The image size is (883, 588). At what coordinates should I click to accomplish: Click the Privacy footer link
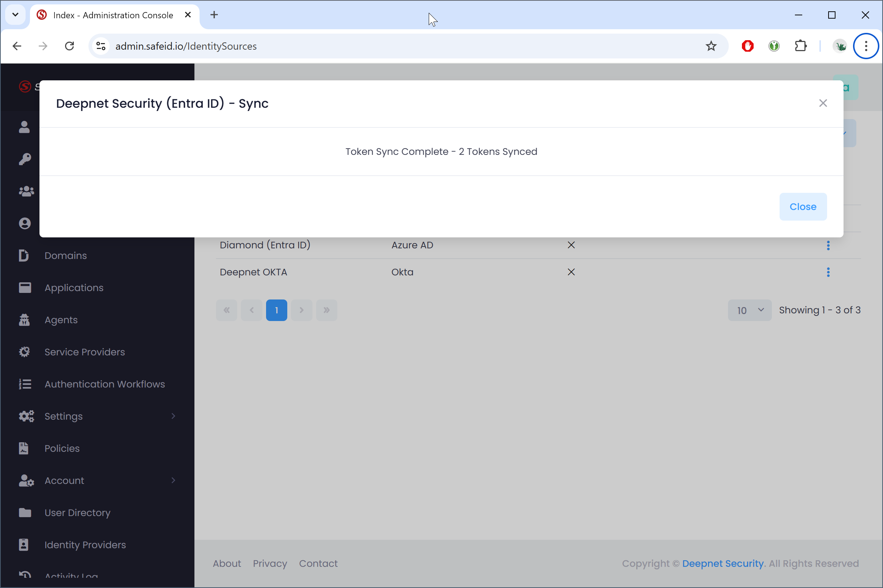[269, 563]
